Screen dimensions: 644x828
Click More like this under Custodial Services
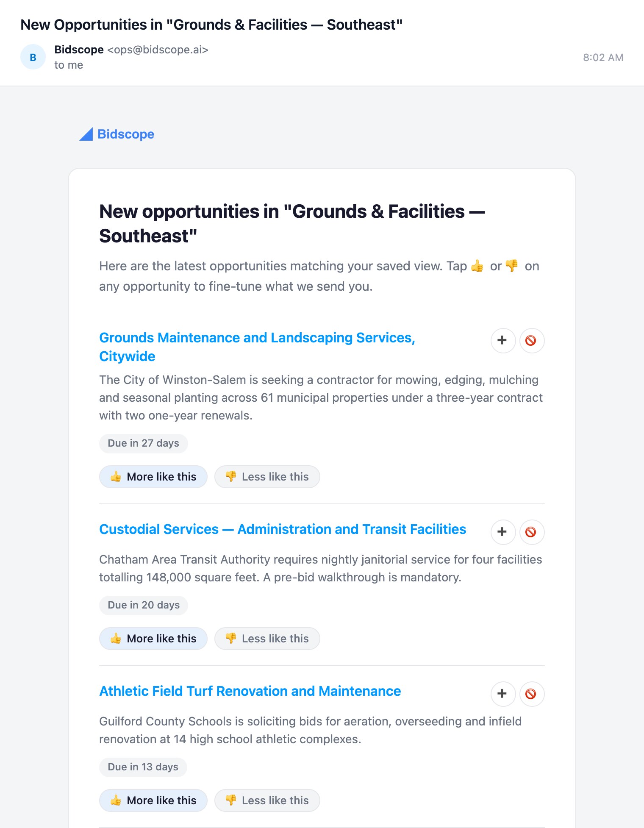(x=153, y=639)
